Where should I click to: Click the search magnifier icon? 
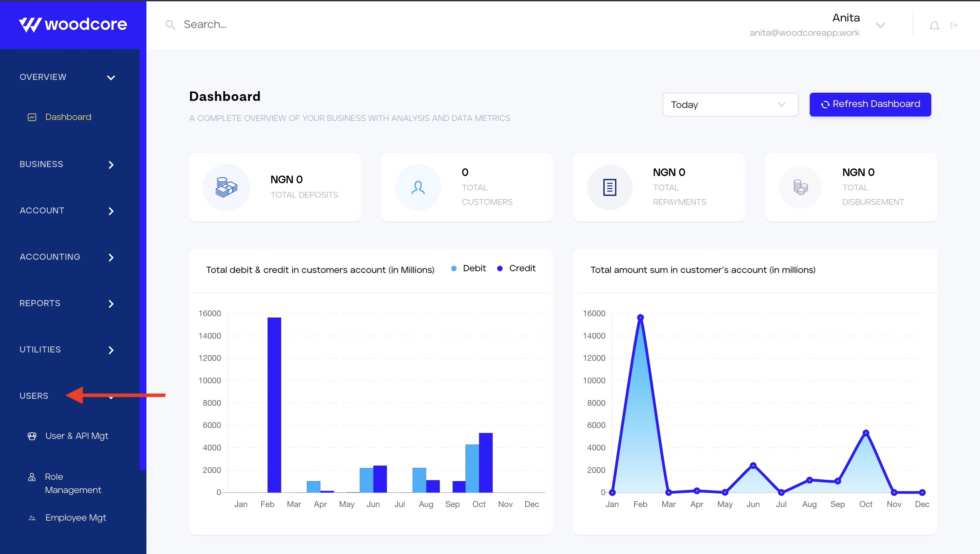click(x=170, y=25)
